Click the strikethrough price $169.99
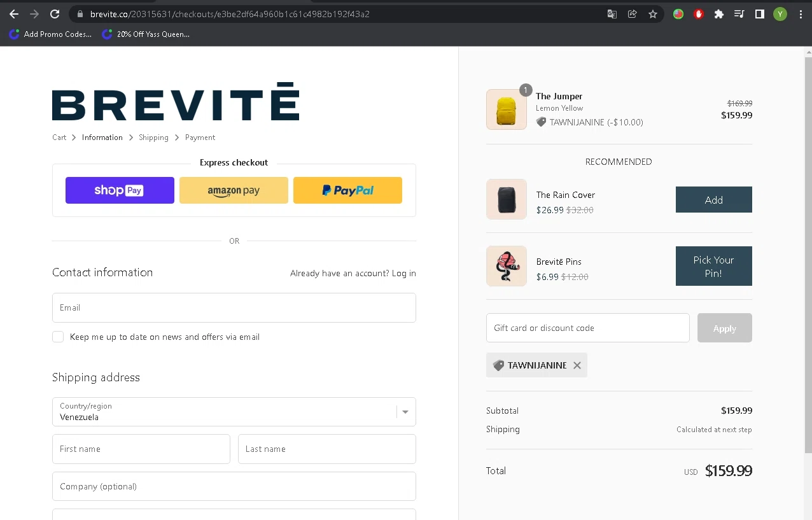The width and height of the screenshot is (812, 520). click(740, 103)
